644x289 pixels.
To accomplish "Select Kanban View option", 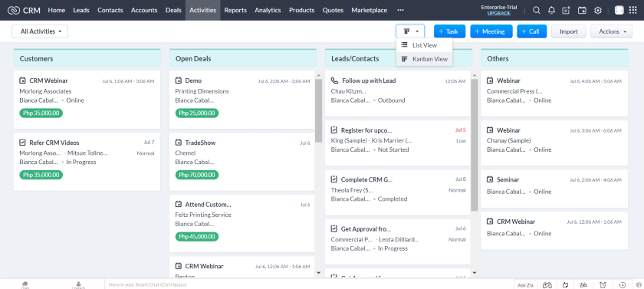I will coord(424,59).
